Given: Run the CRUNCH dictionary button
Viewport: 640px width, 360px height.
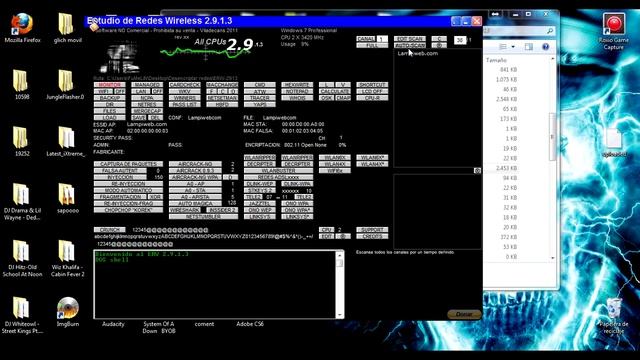Looking at the screenshot, I should click(109, 230).
